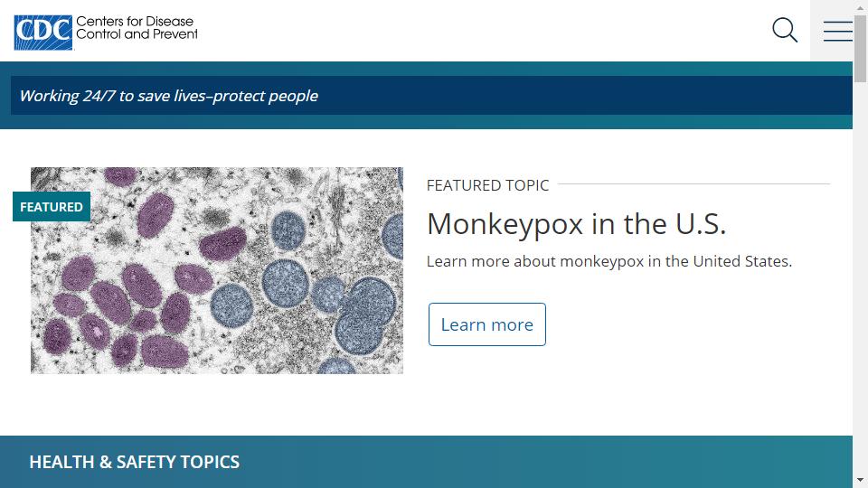Open the featured monkeypox microscope image

tap(217, 270)
